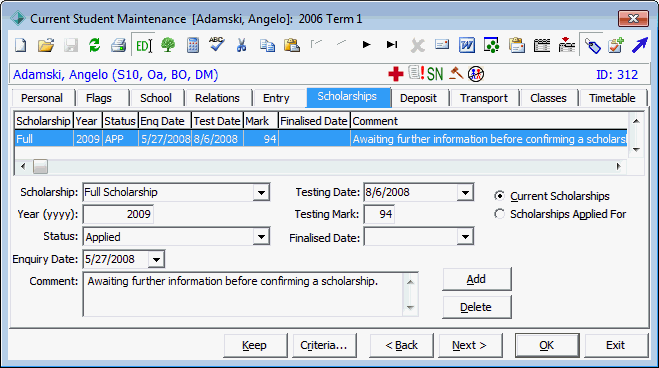This screenshot has width=659, height=368.
Task: Open the Relations tab
Action: click(217, 98)
